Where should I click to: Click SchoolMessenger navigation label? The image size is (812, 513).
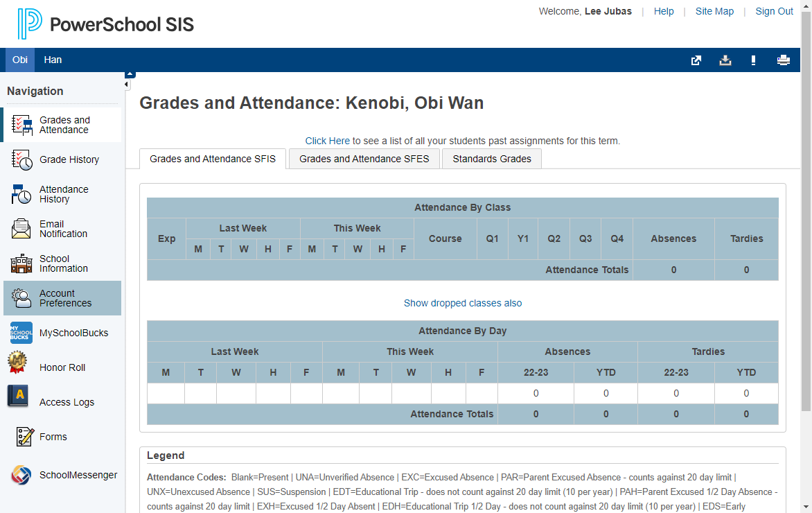point(78,475)
